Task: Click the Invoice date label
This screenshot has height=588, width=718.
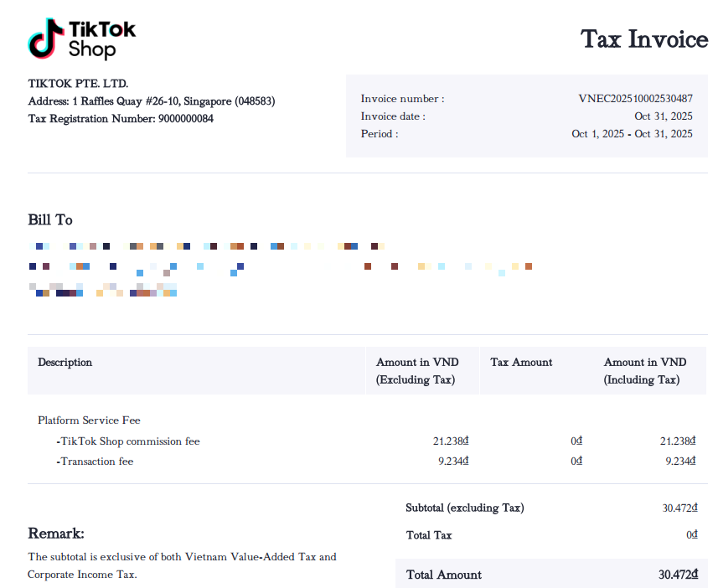Action: pyautogui.click(x=393, y=116)
